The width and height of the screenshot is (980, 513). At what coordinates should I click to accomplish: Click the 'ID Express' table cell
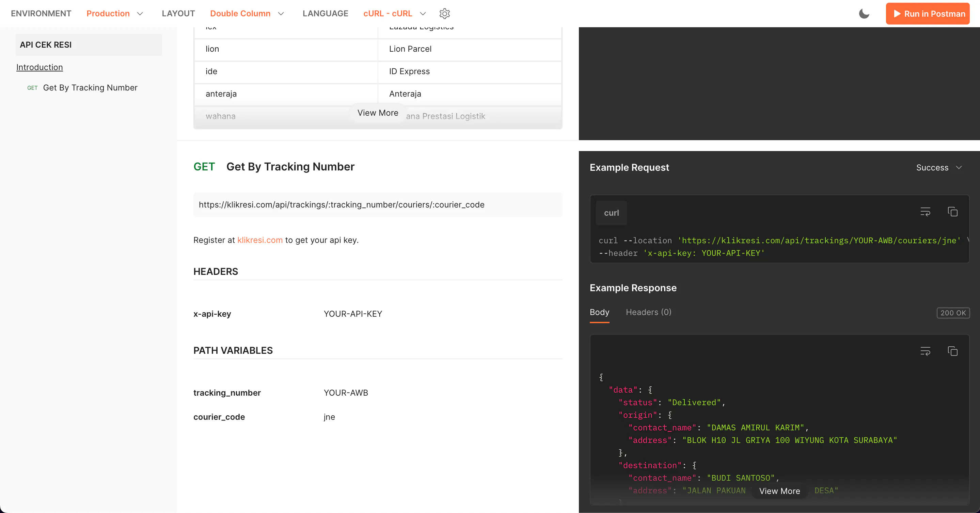pos(470,72)
